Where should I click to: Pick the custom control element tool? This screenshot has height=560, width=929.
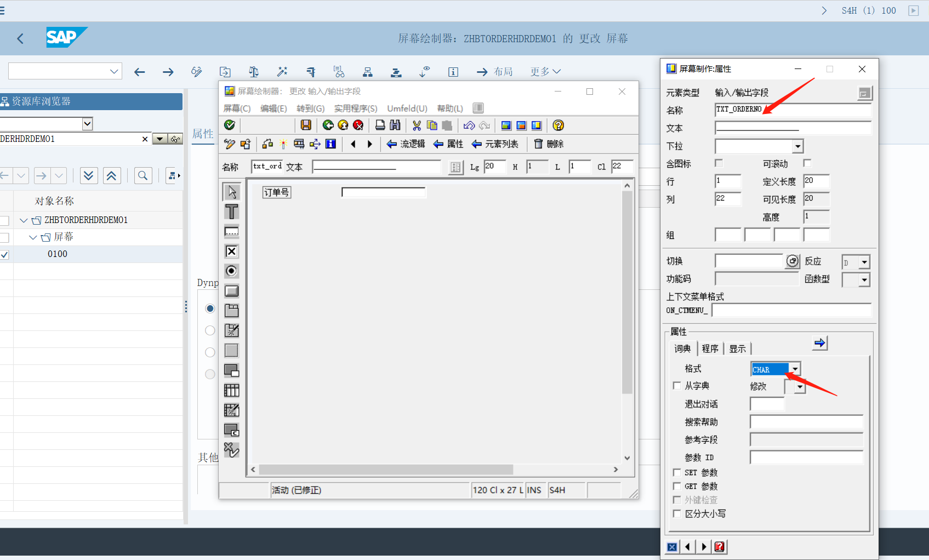[232, 430]
